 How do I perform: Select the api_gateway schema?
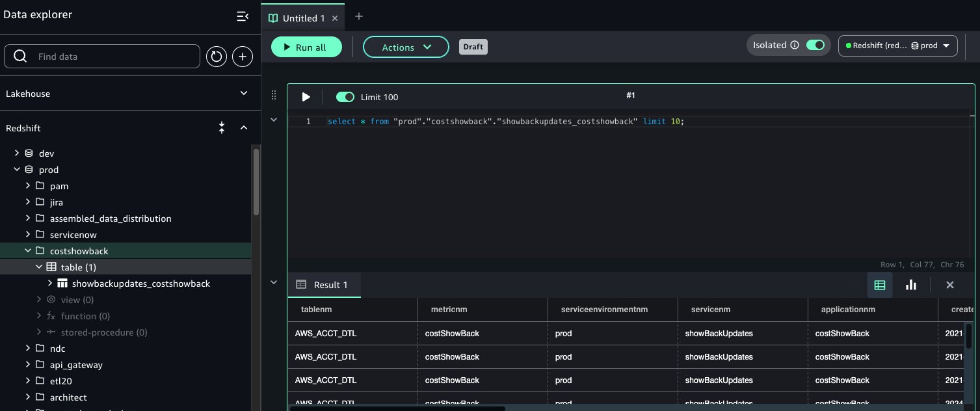point(76,365)
